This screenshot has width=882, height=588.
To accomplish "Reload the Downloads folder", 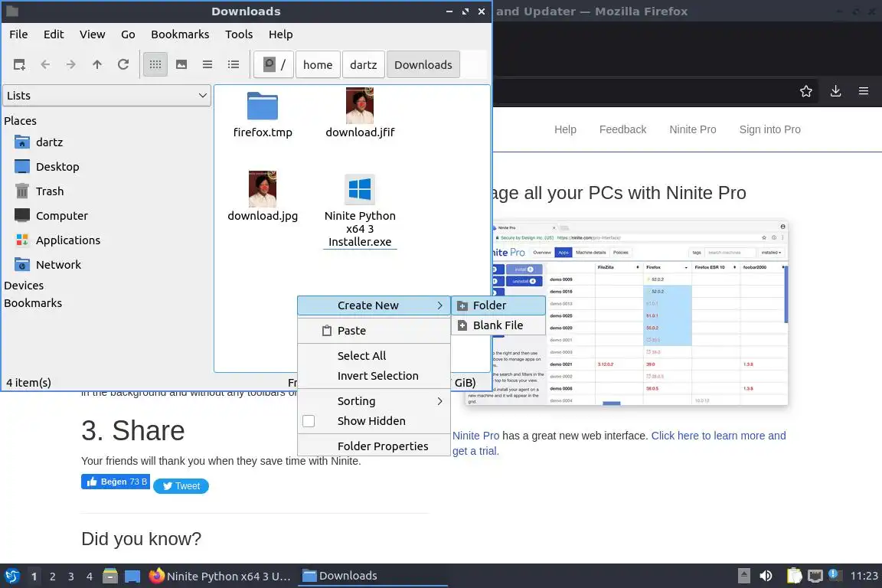I will (123, 65).
